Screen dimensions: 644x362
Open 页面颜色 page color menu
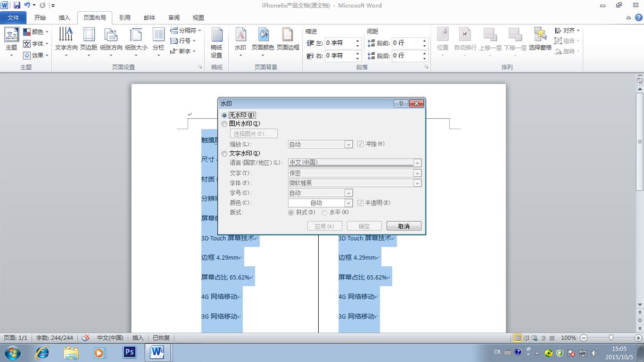[x=263, y=42]
